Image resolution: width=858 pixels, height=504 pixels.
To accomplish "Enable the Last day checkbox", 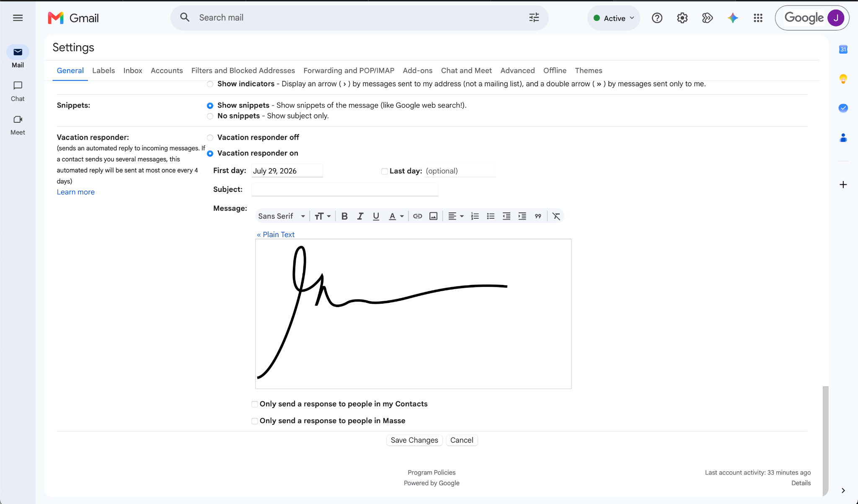I will (x=384, y=171).
